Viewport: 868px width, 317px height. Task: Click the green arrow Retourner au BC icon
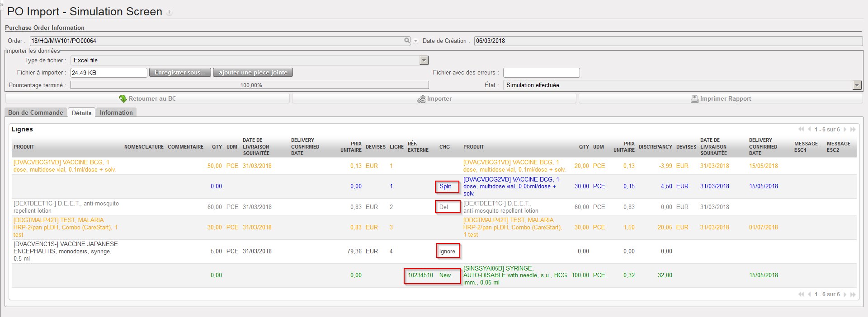pyautogui.click(x=123, y=98)
